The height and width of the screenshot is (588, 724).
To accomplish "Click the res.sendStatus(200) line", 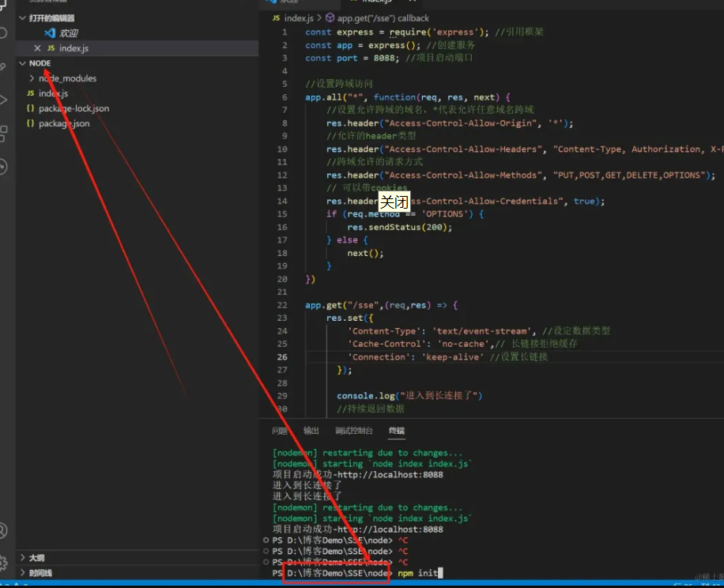I will point(400,227).
